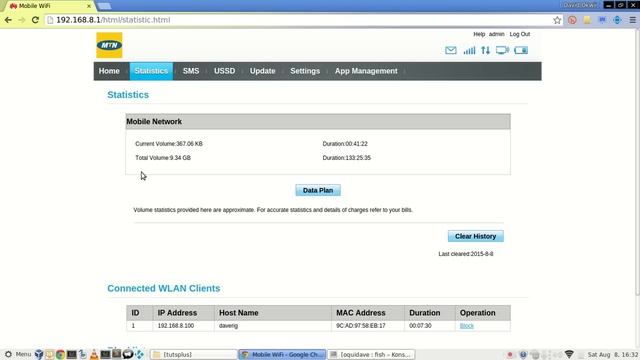Click the Total Volume 9.34 GB text
This screenshot has height=360, width=640.
[x=163, y=158]
